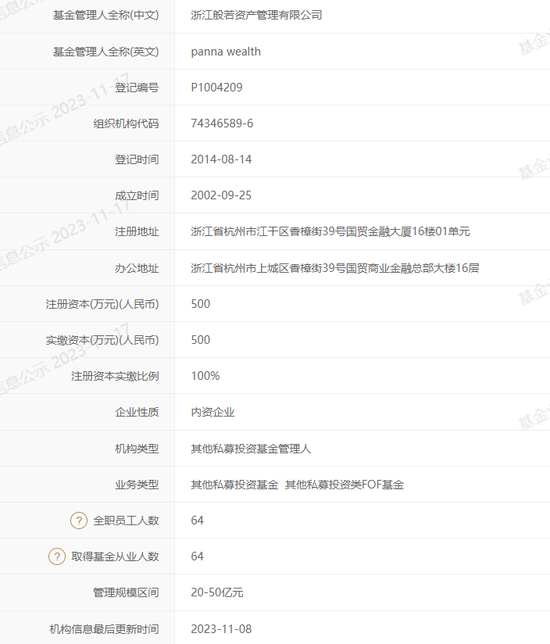
Task: Select certified staff count 64
Action: pos(197,557)
